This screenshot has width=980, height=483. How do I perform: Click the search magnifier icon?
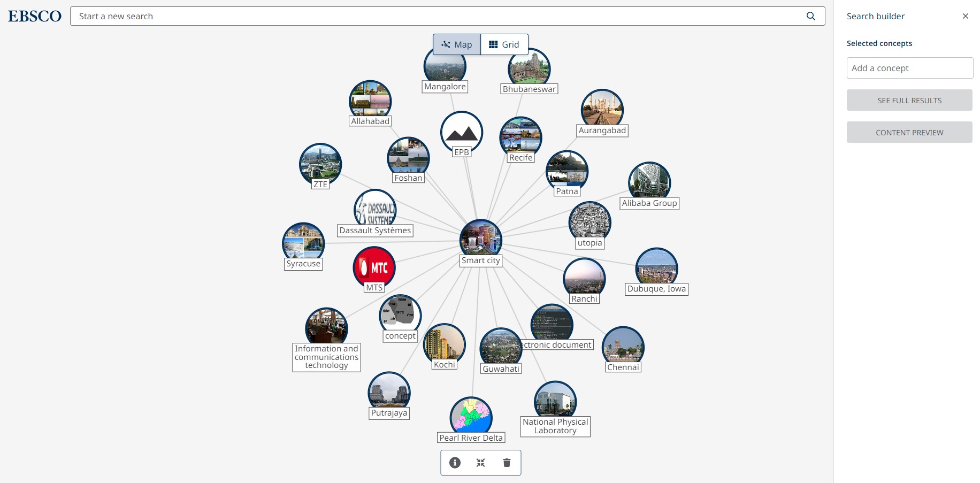pyautogui.click(x=811, y=16)
